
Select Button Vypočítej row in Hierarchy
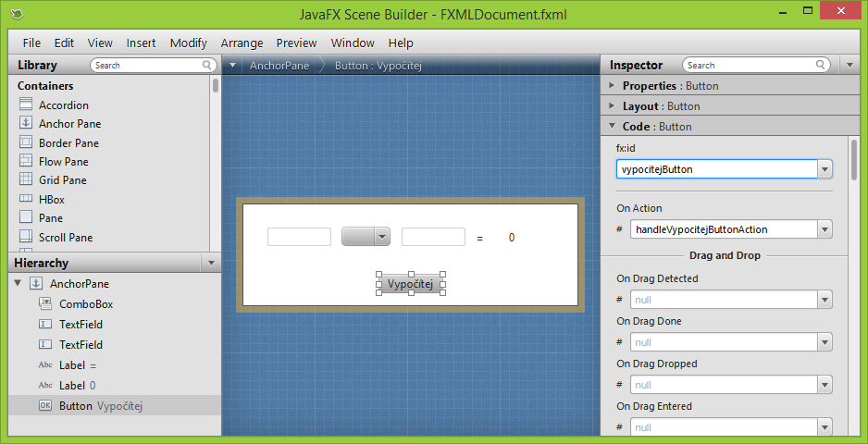[x=115, y=406]
